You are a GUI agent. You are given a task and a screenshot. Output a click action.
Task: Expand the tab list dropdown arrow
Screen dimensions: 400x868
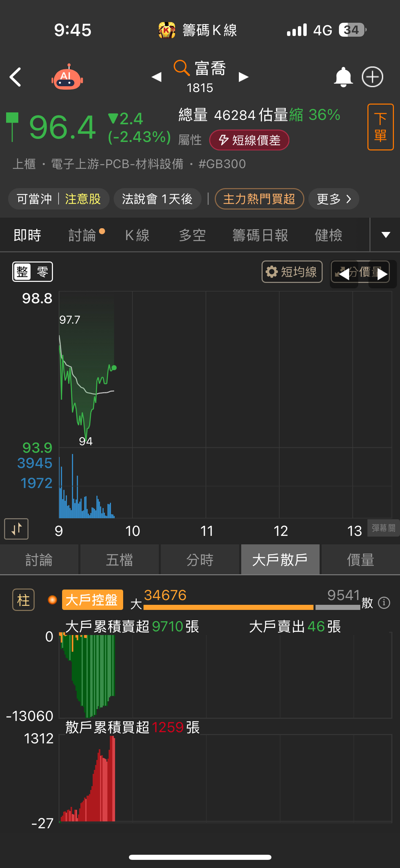[x=385, y=235]
